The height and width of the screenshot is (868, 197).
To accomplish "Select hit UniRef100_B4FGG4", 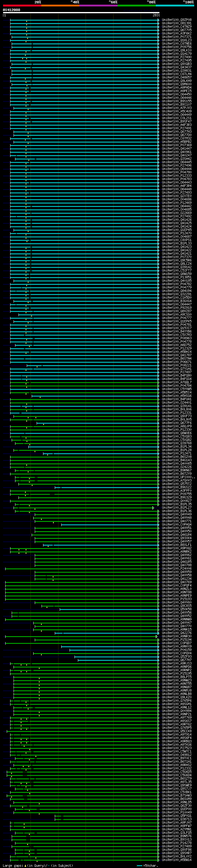I will pos(177,379).
